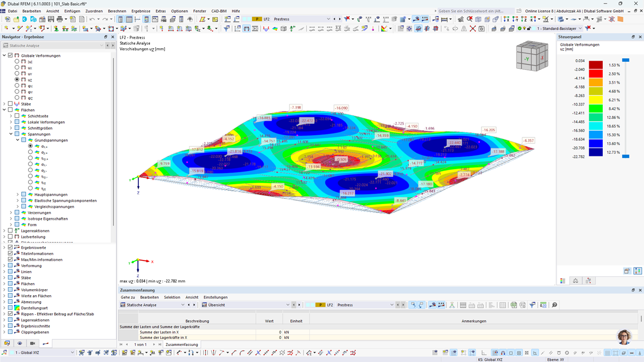Screen dimensions: 644x362
Task: Click the new model icon in toolbar
Action: [7, 19]
